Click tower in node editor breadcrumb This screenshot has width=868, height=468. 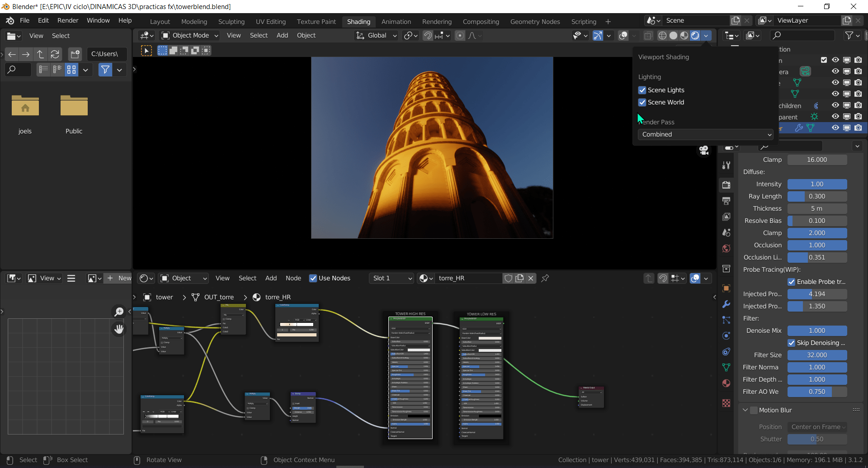click(164, 297)
